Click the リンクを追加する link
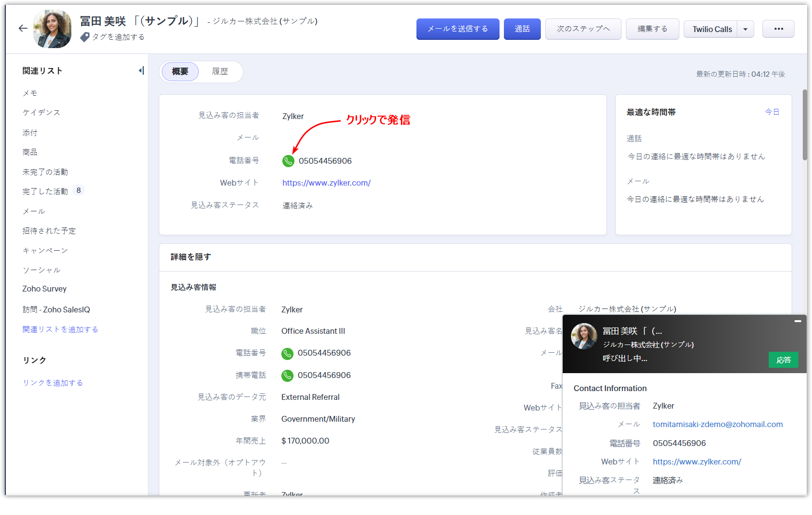The image size is (812, 515). click(x=53, y=383)
